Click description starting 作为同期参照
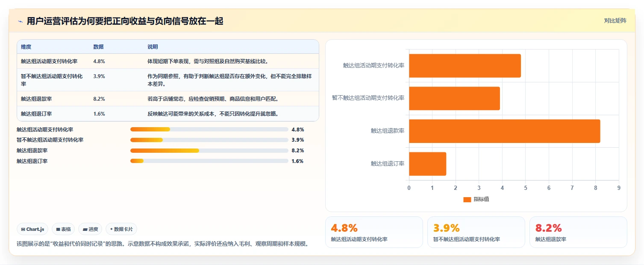The image size is (644, 265). [230, 80]
